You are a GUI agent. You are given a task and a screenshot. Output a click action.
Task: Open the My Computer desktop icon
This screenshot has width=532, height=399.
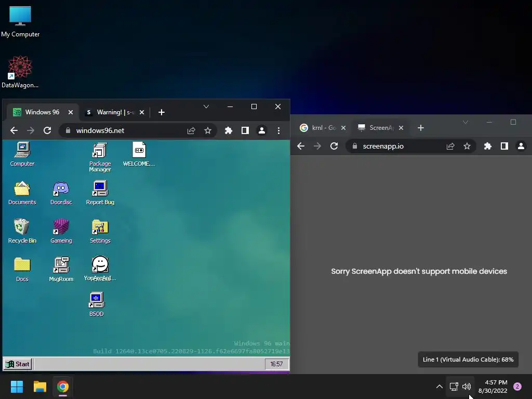click(20, 22)
